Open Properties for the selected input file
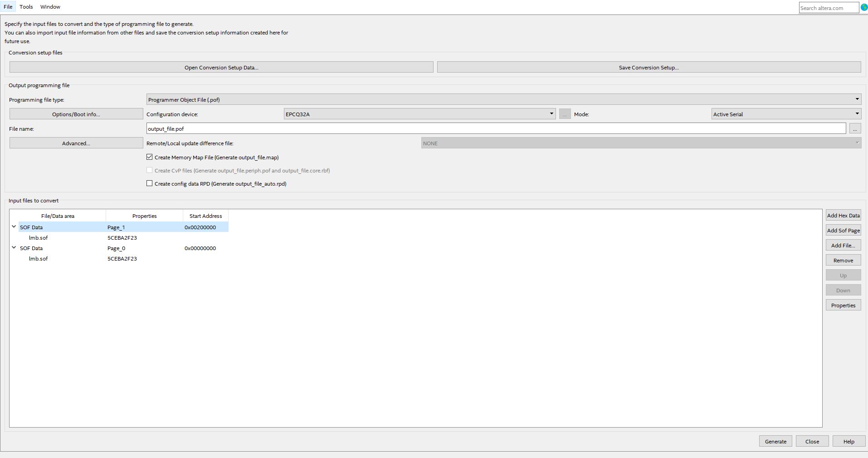This screenshot has height=458, width=868. click(843, 305)
